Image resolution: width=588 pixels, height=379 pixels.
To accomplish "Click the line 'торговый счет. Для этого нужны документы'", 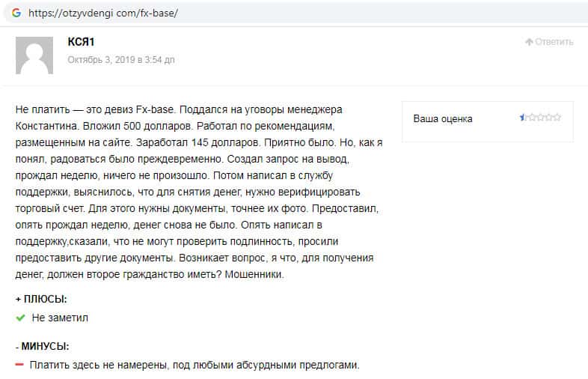I will click(197, 209).
